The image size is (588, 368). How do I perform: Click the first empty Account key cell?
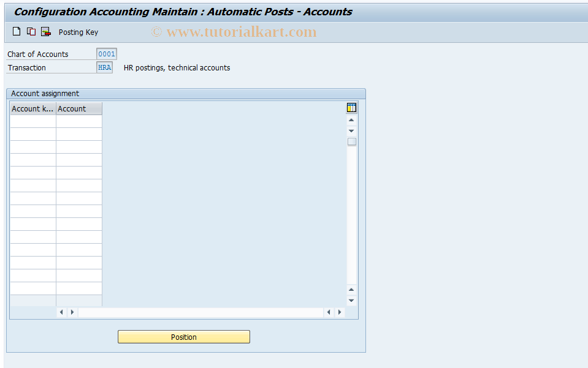point(33,121)
